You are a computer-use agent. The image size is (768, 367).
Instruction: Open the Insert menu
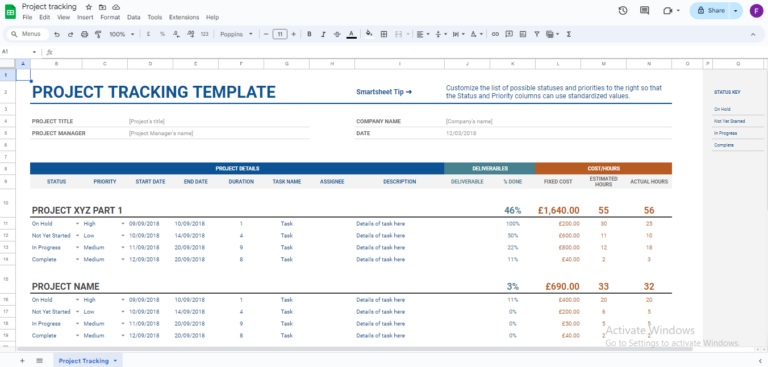pos(85,17)
